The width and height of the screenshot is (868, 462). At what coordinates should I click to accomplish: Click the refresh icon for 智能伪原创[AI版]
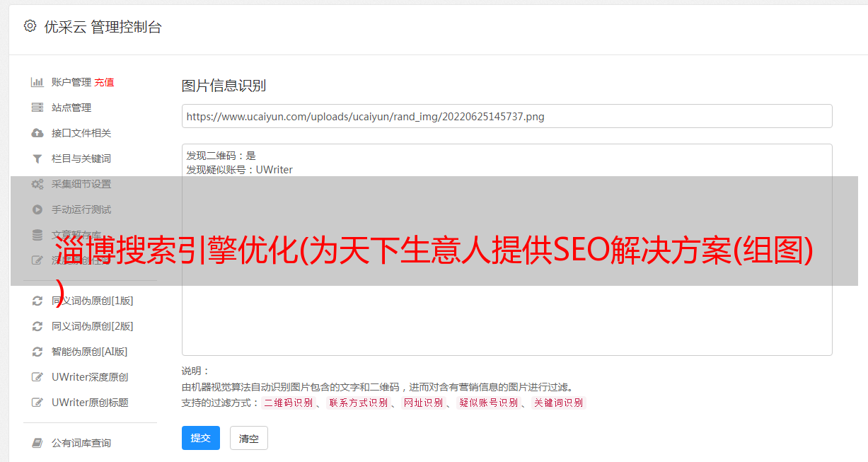pyautogui.click(x=37, y=352)
